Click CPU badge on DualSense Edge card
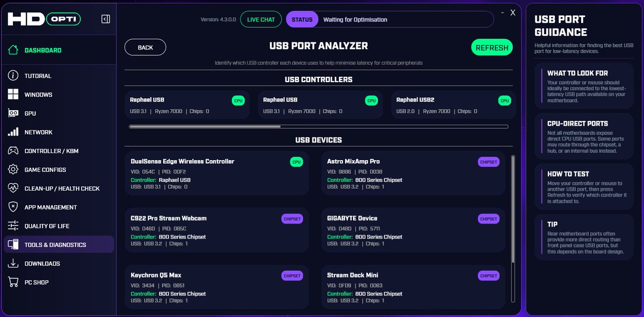The height and width of the screenshot is (317, 644). coord(296,162)
